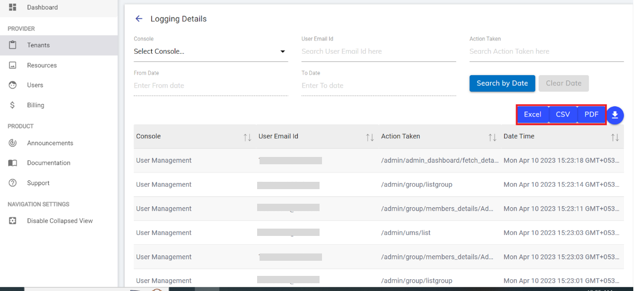The image size is (644, 291).
Task: Open the Documentation section
Action: coord(13,163)
